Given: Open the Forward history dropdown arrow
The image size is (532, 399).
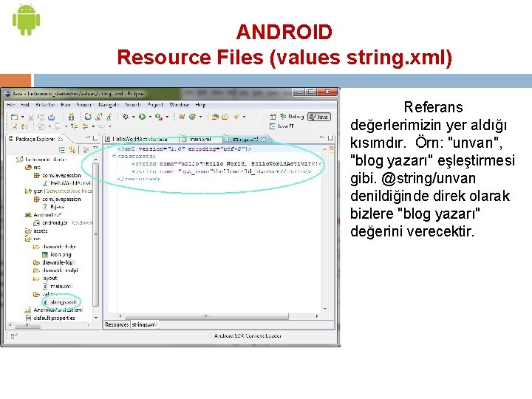Looking at the screenshot, I should tap(109, 126).
